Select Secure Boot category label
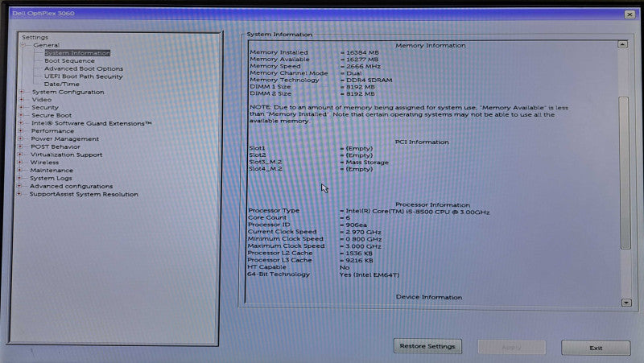This screenshot has width=644, height=363. pos(52,115)
